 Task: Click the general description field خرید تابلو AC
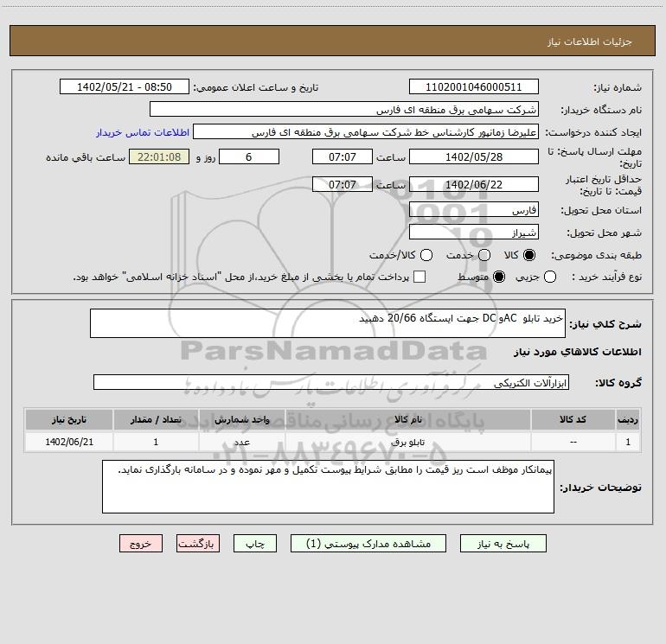click(x=328, y=323)
